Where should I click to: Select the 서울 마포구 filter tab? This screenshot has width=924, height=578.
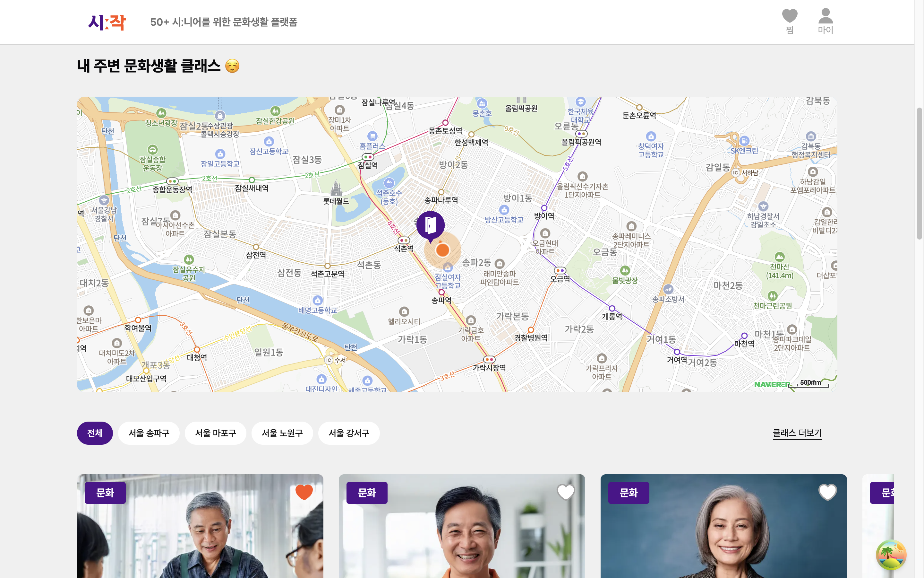point(215,433)
